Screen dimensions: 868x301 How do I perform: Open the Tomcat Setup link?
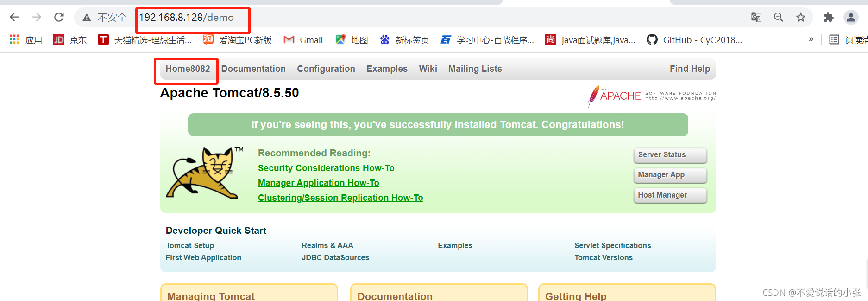190,246
